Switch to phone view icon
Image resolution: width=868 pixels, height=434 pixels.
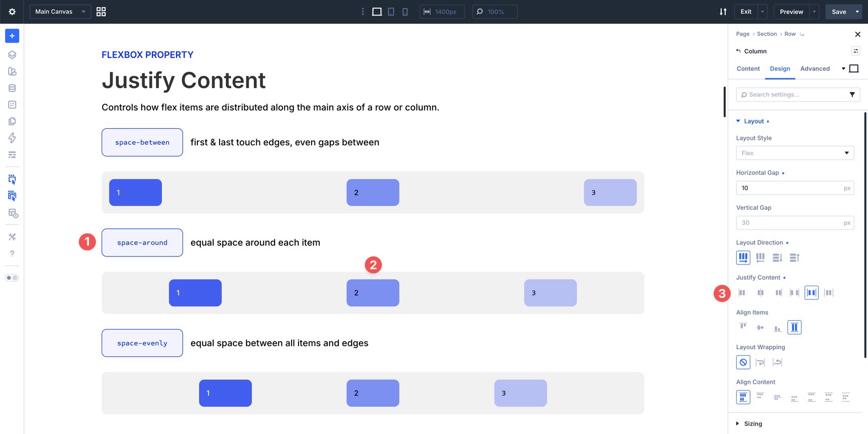(x=405, y=12)
